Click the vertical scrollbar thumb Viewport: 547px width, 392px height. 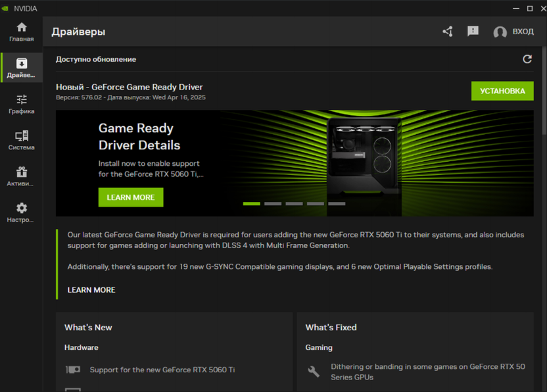point(544,91)
